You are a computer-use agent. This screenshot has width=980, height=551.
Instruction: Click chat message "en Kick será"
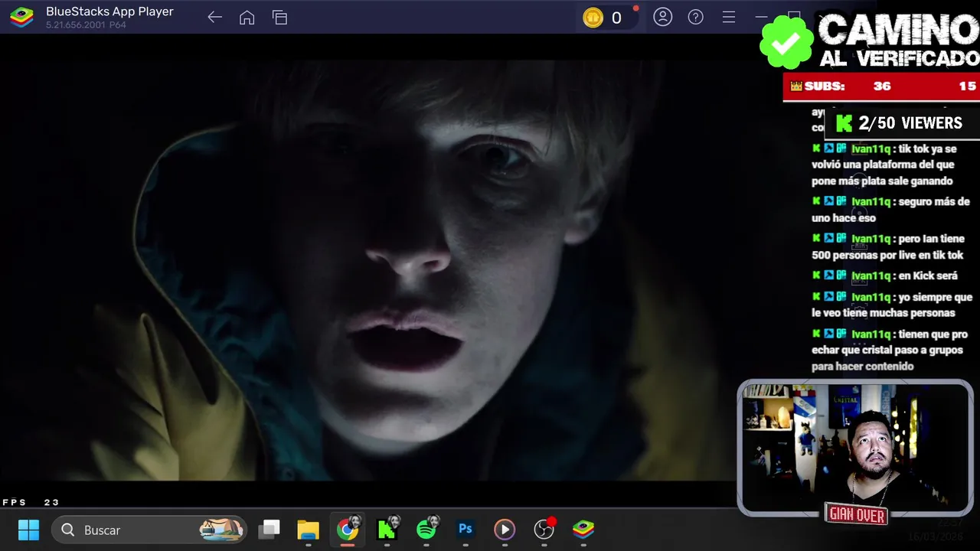tap(885, 275)
